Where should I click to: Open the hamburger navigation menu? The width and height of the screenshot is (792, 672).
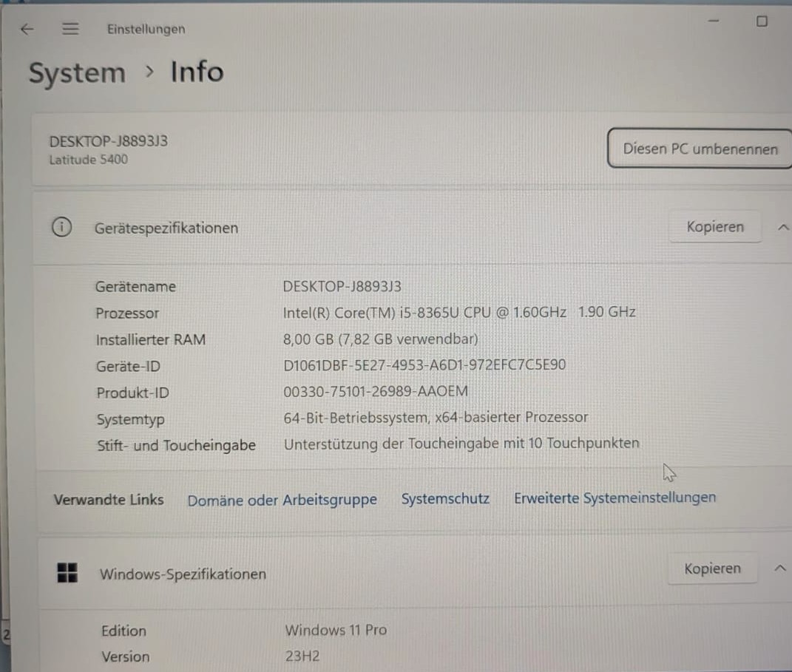pos(70,29)
